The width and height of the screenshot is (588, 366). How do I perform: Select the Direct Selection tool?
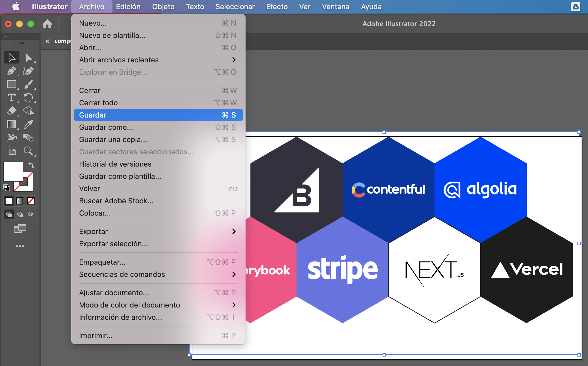click(x=28, y=58)
